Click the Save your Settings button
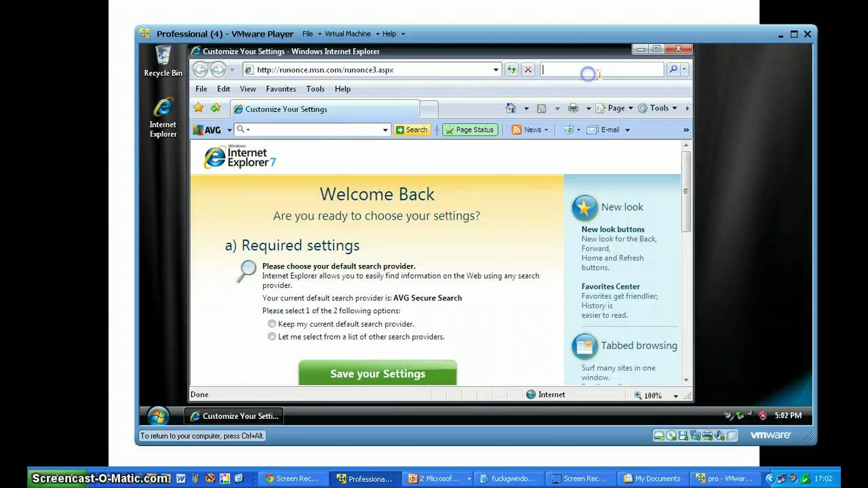This screenshot has height=488, width=868. click(x=378, y=373)
